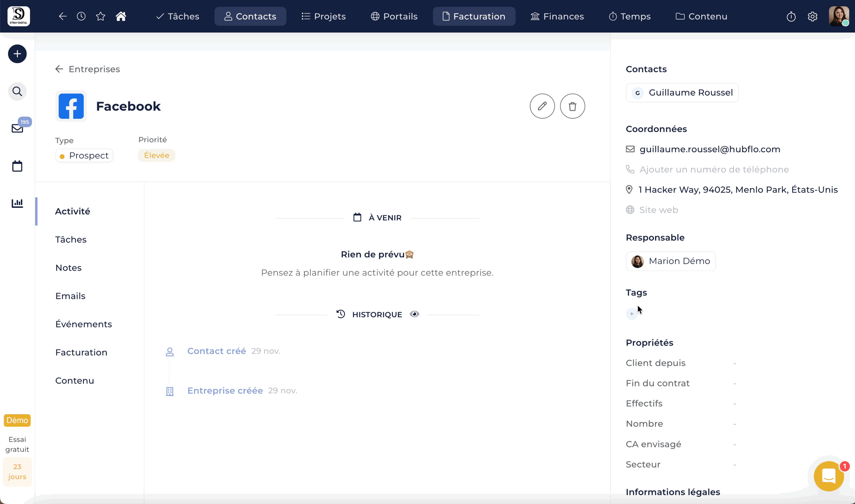Select the Activité tab

(73, 211)
